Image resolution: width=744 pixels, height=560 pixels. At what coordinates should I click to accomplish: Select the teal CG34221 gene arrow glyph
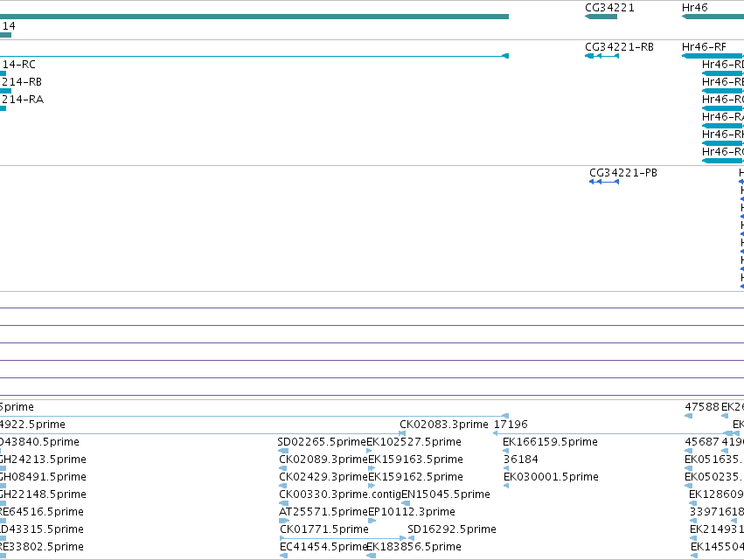(601, 17)
